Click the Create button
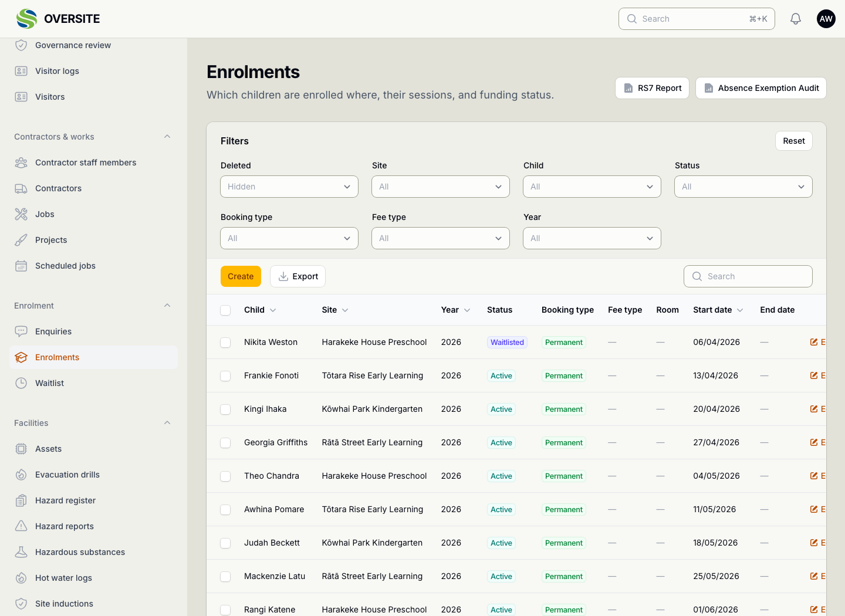Image resolution: width=845 pixels, height=616 pixels. click(241, 276)
